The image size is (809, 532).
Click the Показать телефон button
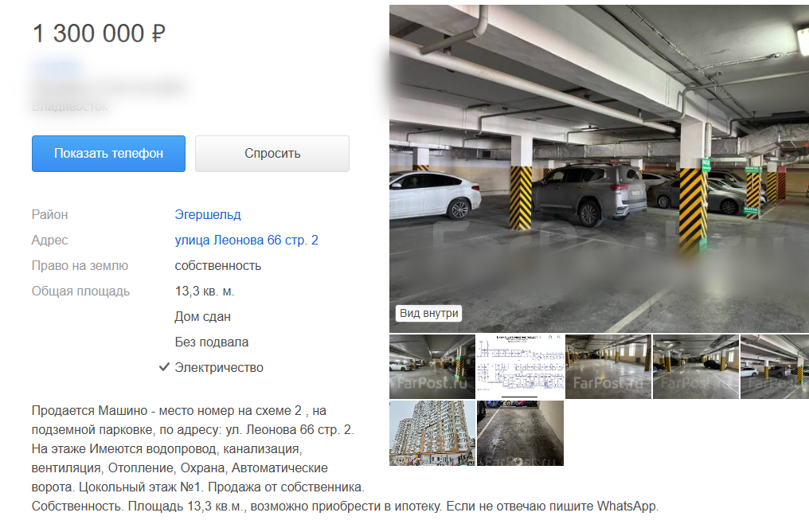(108, 154)
